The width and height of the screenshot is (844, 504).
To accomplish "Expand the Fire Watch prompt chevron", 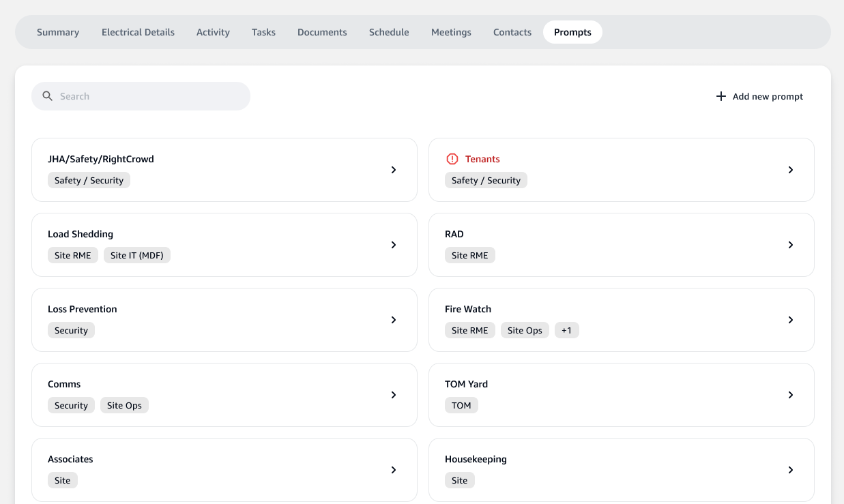I will pyautogui.click(x=791, y=320).
